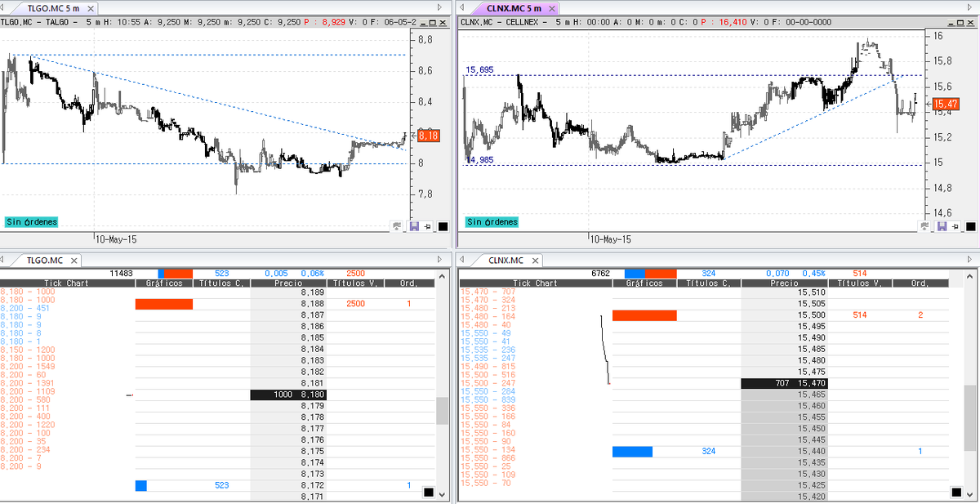Click 'Títulos V.' header in CLNX order book
The height and width of the screenshot is (504, 980).
(859, 283)
